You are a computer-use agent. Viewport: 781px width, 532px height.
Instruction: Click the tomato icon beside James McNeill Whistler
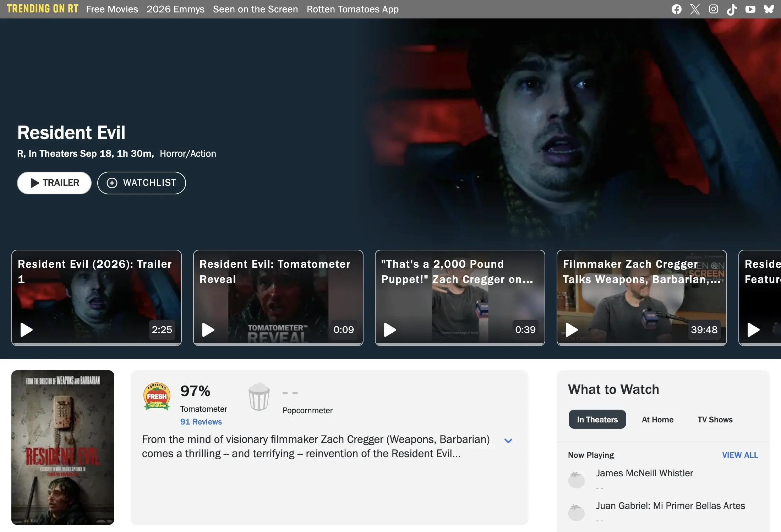[576, 480]
